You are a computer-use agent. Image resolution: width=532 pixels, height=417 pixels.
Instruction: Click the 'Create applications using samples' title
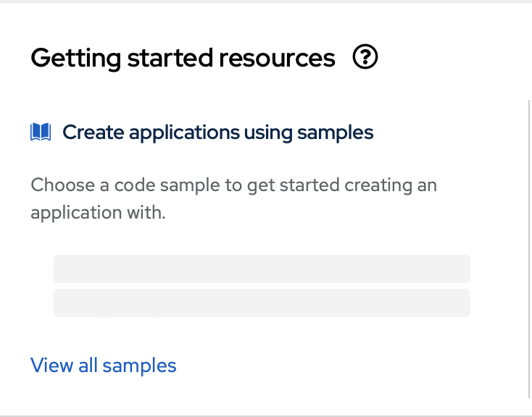tap(217, 132)
